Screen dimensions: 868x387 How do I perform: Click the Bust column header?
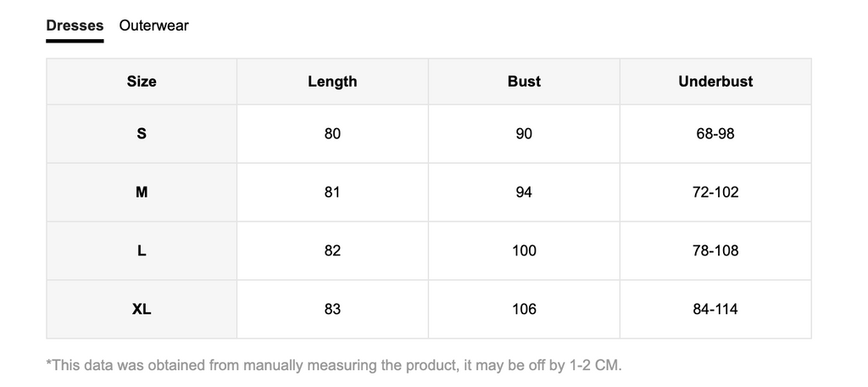point(524,81)
